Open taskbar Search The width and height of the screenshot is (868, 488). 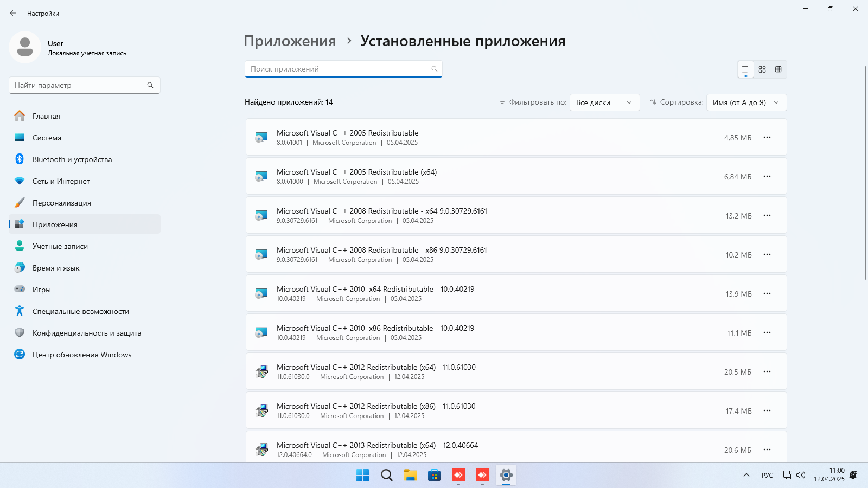[x=386, y=476]
